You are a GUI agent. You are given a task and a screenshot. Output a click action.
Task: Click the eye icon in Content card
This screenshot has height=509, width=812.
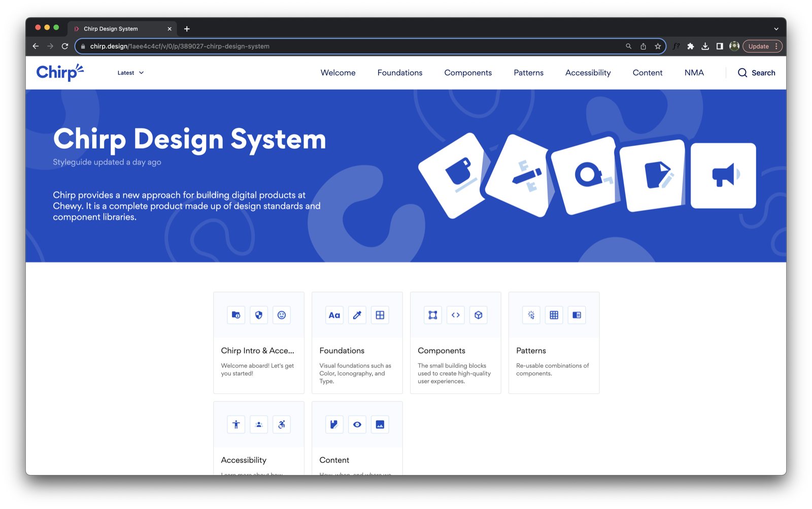click(357, 425)
